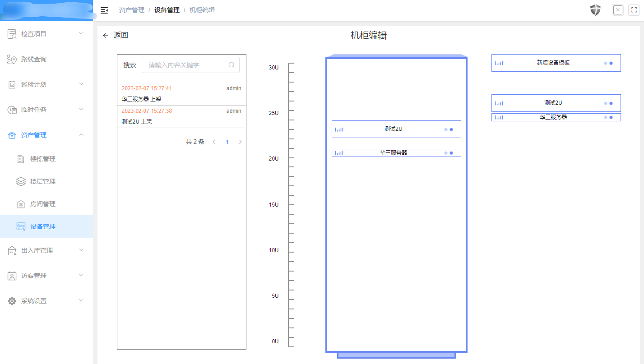
Task: Click the back arrow icon beside 返回
Action: [x=106, y=36]
